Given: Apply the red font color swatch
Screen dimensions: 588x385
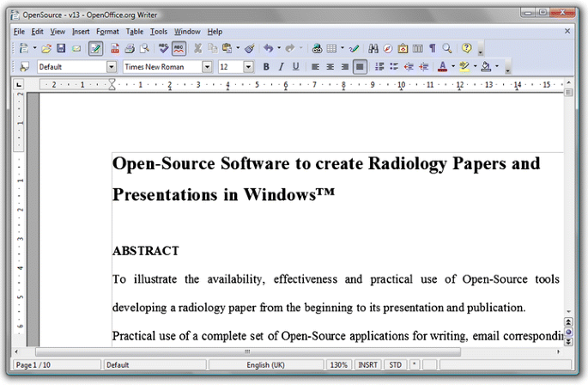Looking at the screenshot, I should tap(442, 67).
